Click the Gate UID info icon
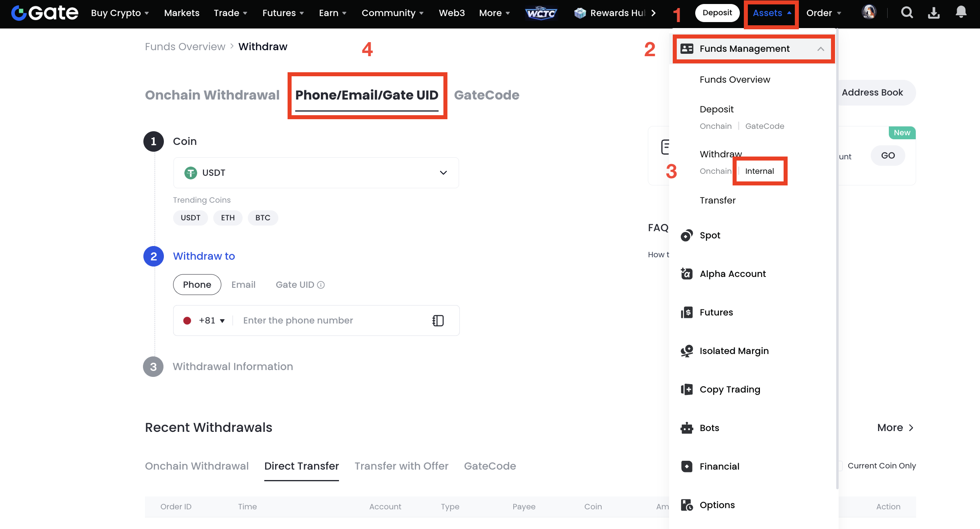The height and width of the screenshot is (529, 980). coord(321,285)
